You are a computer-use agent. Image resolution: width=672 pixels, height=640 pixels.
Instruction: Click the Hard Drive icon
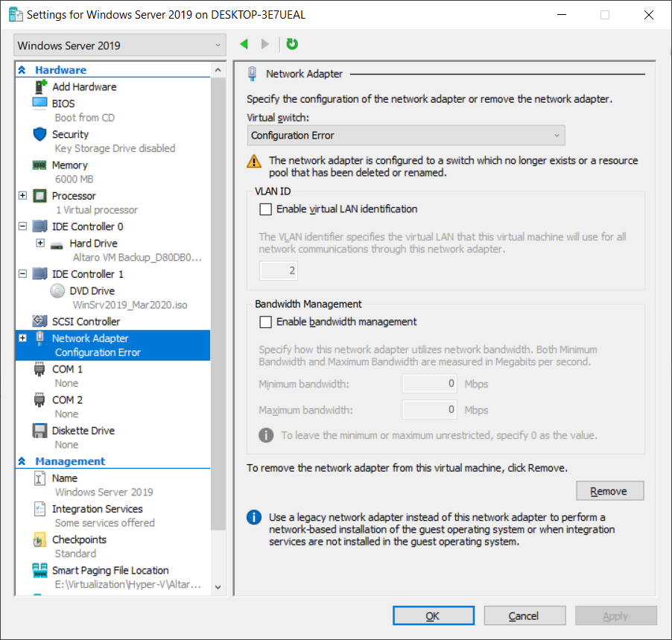coord(57,246)
